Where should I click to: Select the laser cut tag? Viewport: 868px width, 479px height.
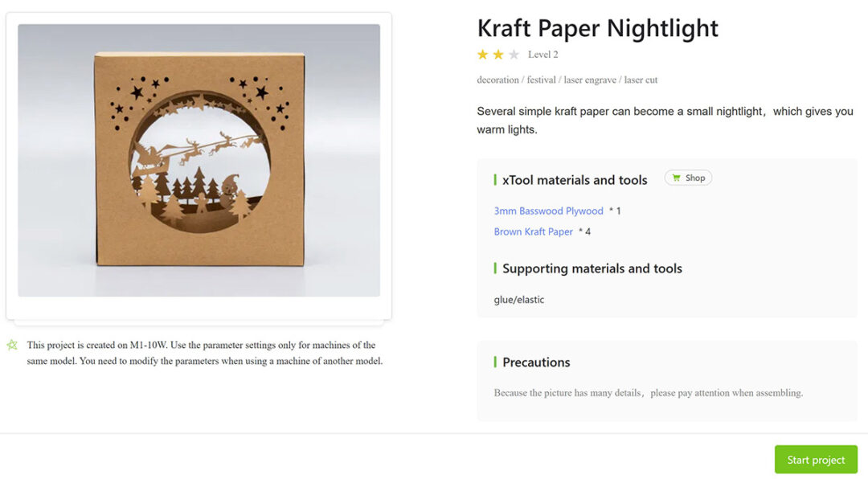coord(642,80)
